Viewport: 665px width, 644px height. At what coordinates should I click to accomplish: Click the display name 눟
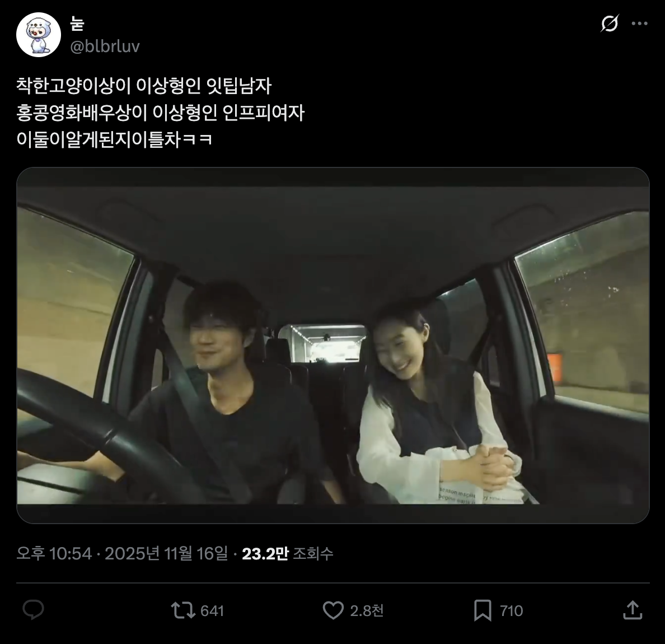[x=77, y=24]
